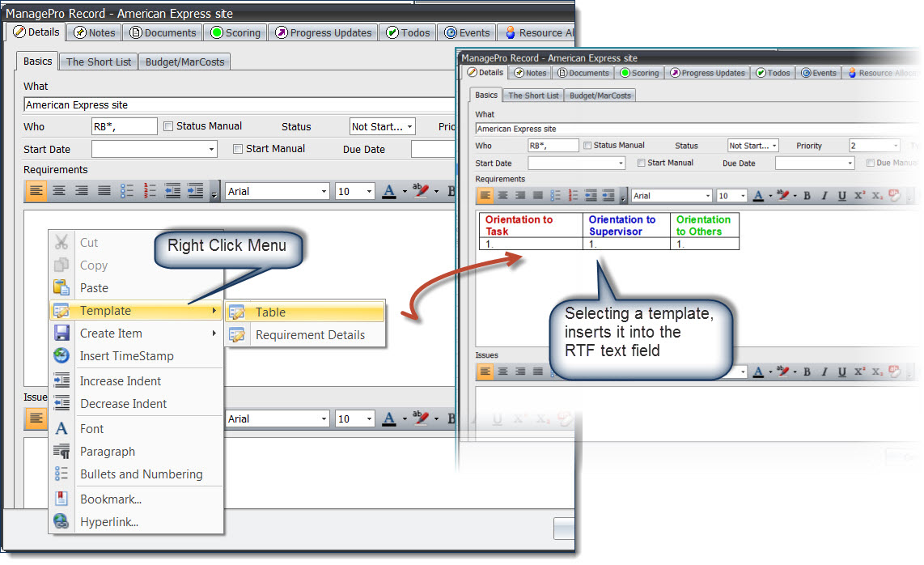Select Requirement Details template
This screenshot has height=565, width=924.
[306, 335]
